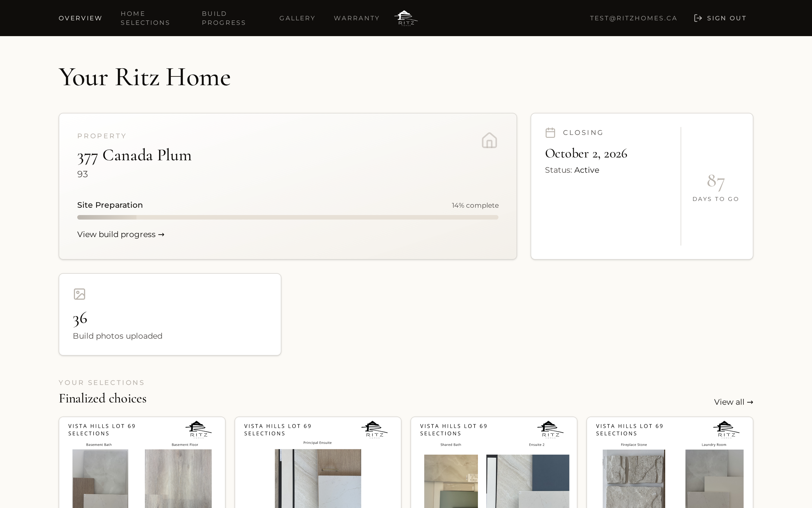Go to Home Selections page
Viewport: 812px width, 508px height.
[x=145, y=18]
